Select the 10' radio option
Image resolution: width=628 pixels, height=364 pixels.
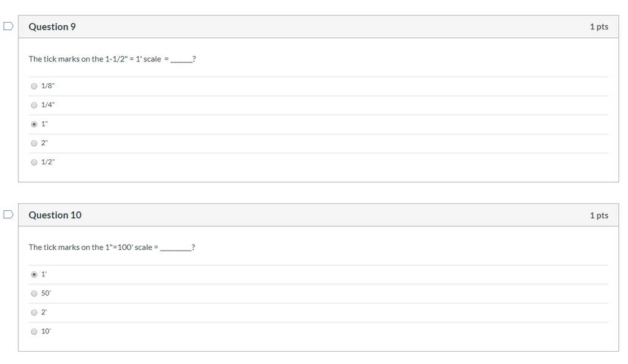click(34, 332)
